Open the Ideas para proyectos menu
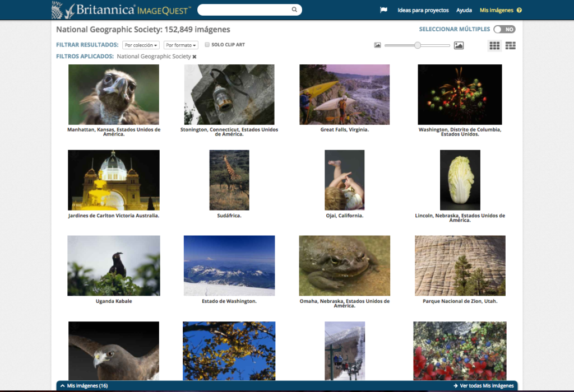 pos(423,10)
